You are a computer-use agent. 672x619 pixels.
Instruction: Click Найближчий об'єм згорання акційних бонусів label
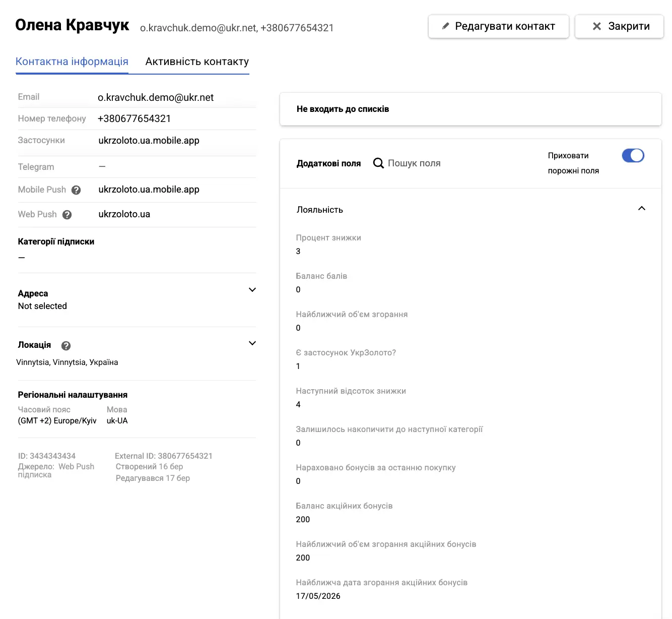tap(386, 544)
